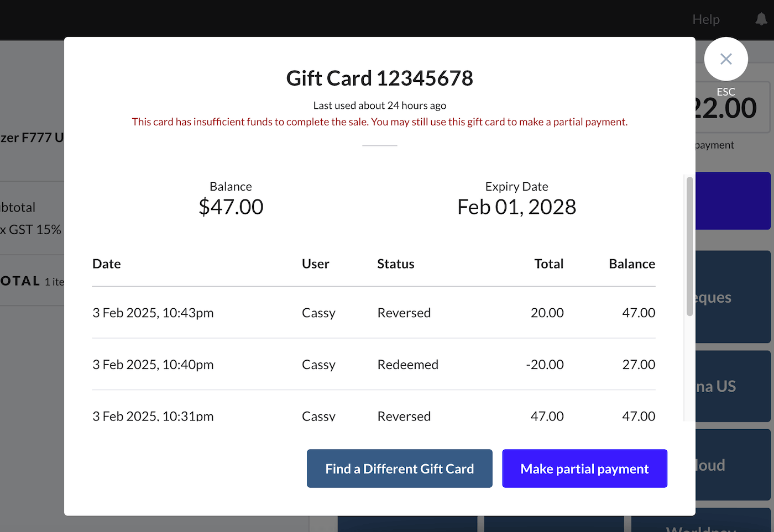Click Make partial payment button
The height and width of the screenshot is (532, 774).
click(584, 468)
